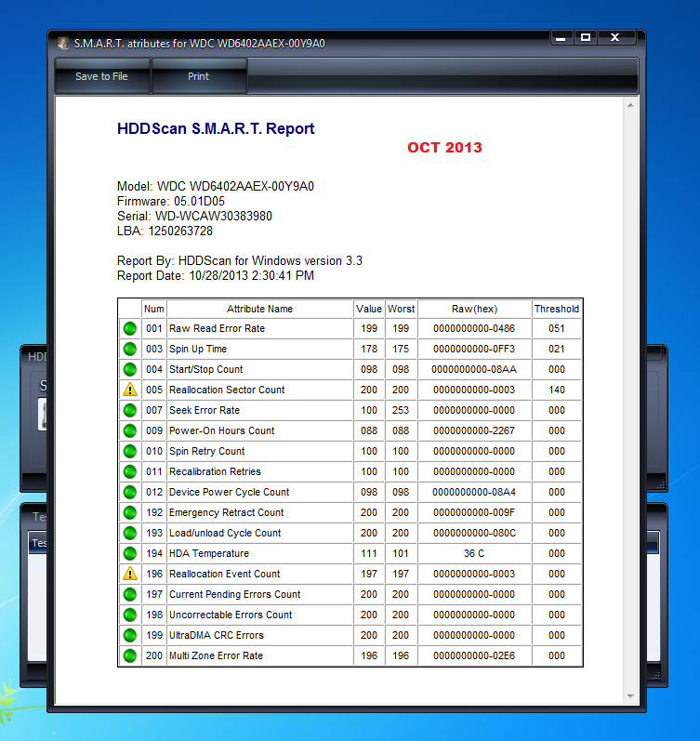Click the Report By HDDScan version line
This screenshot has height=741, width=700.
click(240, 261)
